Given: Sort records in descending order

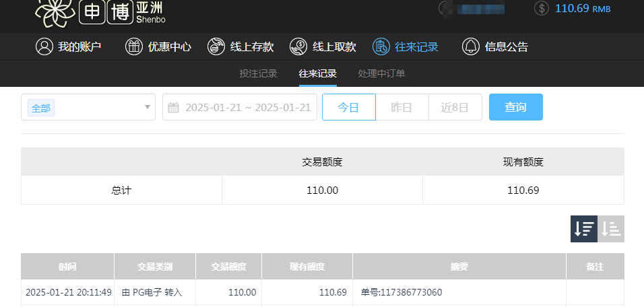Looking at the screenshot, I should 583,229.
